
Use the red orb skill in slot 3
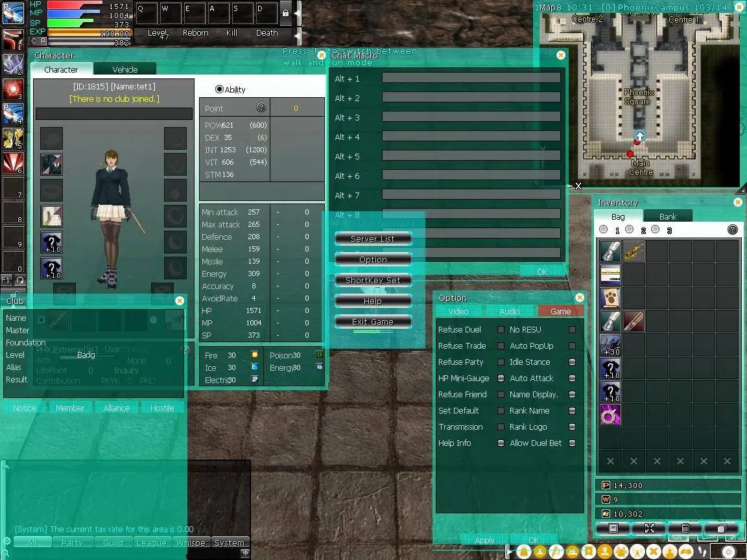point(13,89)
